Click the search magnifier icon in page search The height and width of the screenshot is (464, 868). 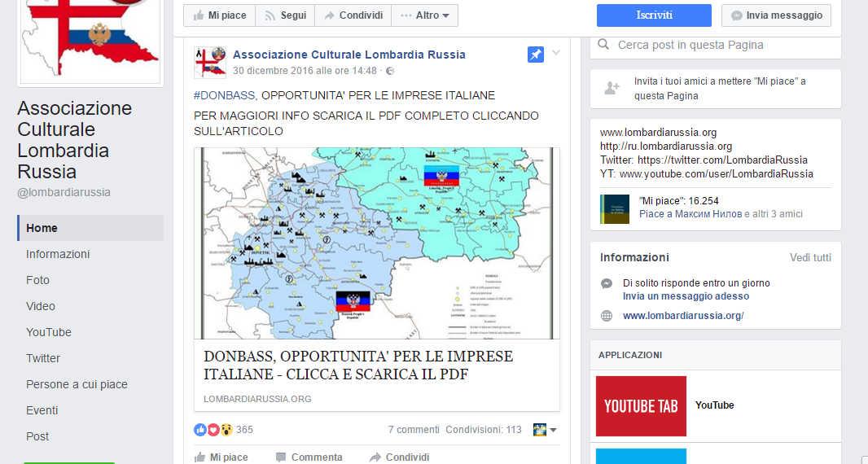click(x=604, y=45)
